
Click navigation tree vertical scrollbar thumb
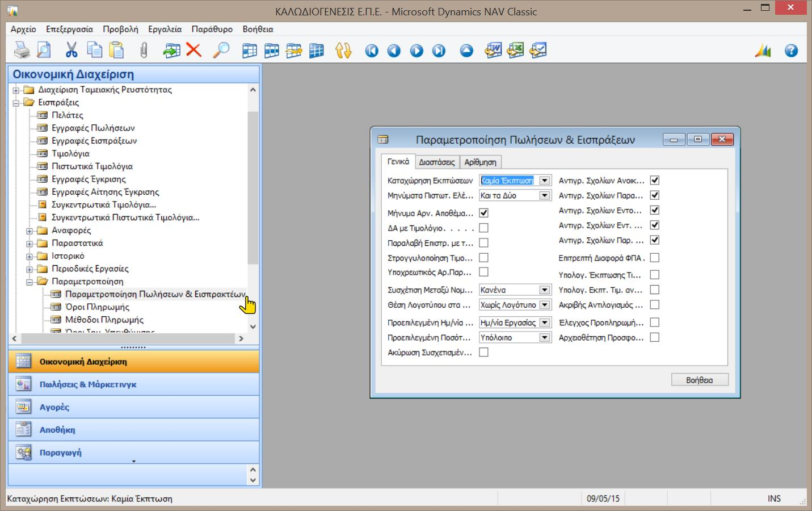[253, 187]
